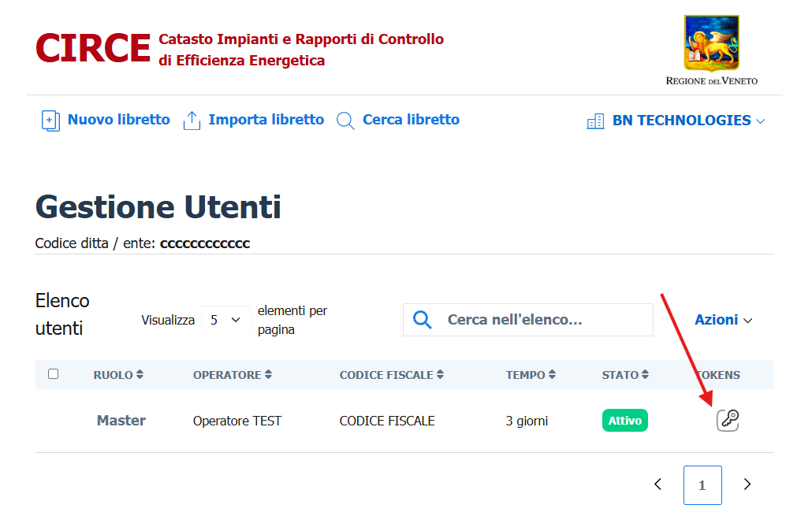Sort table by TEMPO column
812x516 pixels.
[x=531, y=375]
